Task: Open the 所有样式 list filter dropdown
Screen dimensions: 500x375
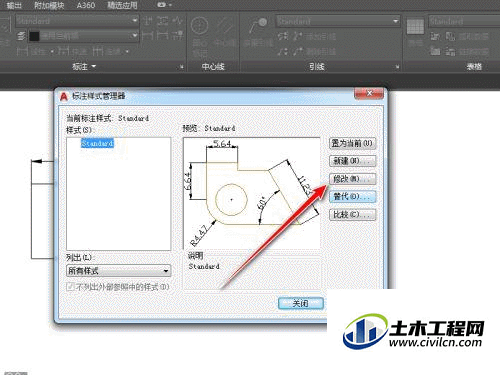Action: tap(118, 271)
